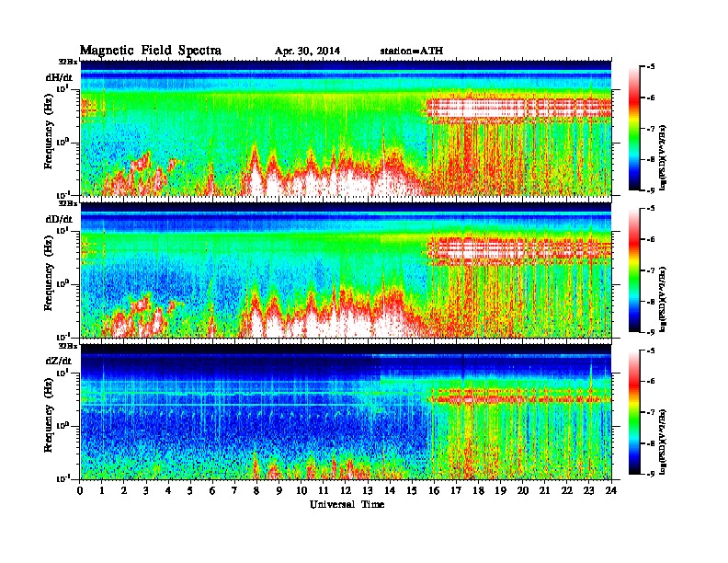Click hour 13 on the time axis
Image resolution: width=728 pixels, height=563 pixels.
[x=368, y=490]
